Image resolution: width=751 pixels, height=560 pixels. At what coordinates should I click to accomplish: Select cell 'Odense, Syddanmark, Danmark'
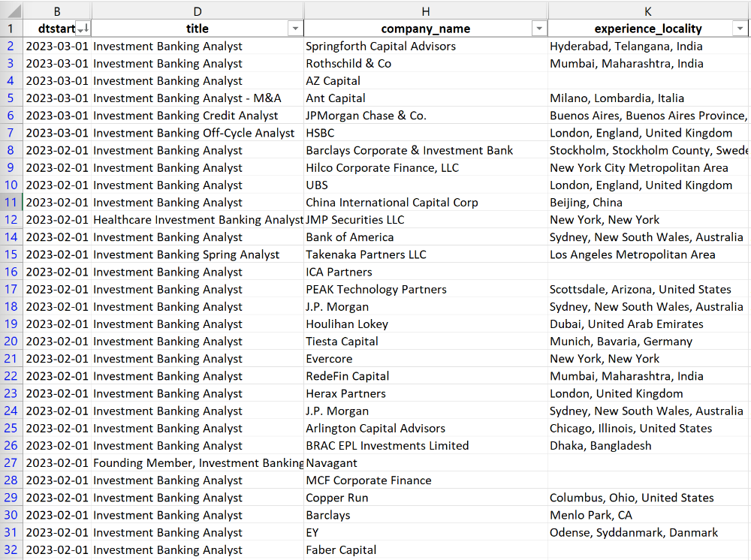pos(648,533)
